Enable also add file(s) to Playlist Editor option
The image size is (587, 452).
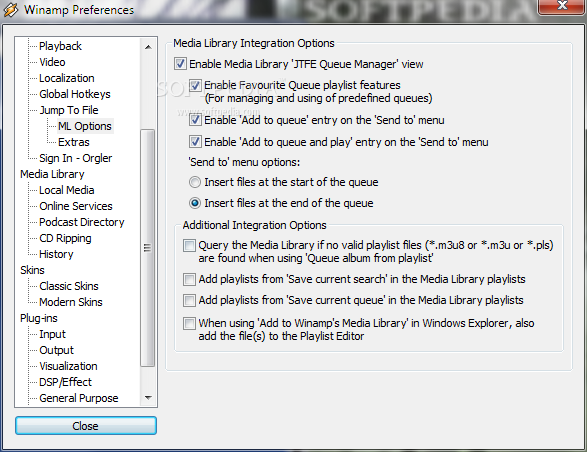[x=189, y=323]
